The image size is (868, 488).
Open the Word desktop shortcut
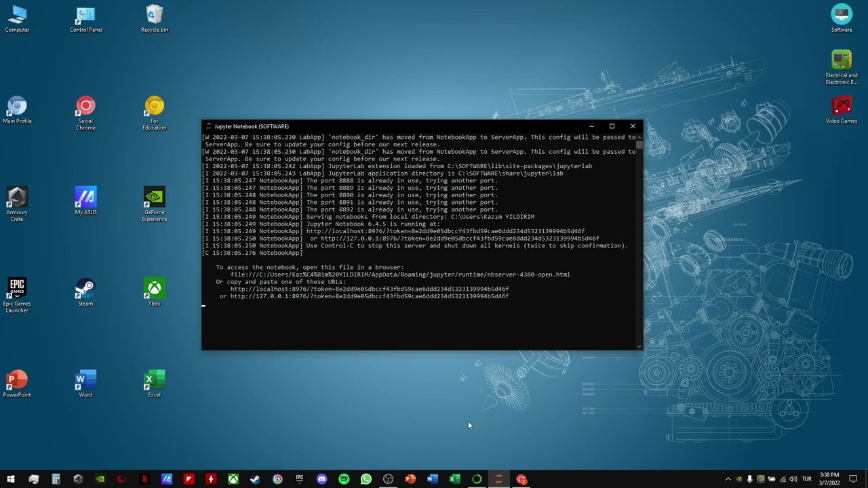click(x=85, y=384)
